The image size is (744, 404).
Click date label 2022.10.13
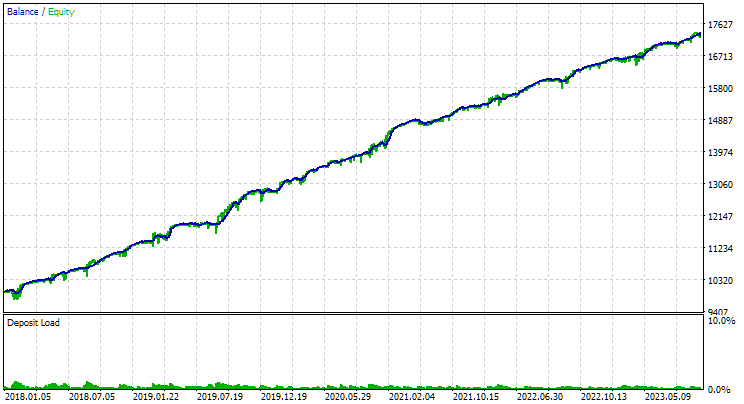point(604,396)
